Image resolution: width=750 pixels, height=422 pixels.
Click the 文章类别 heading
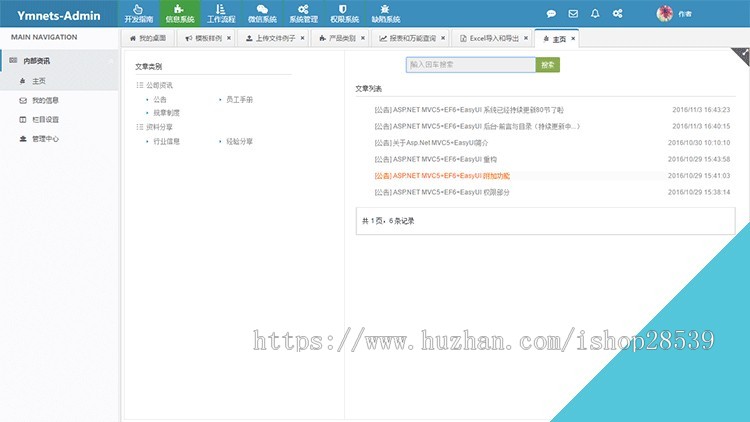click(x=148, y=67)
